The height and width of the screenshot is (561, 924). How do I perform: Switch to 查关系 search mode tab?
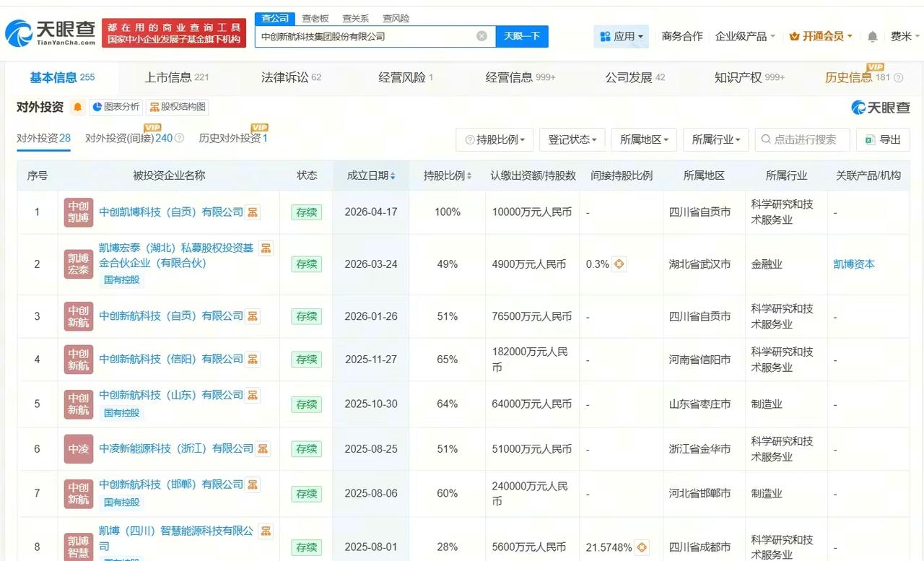click(x=356, y=18)
